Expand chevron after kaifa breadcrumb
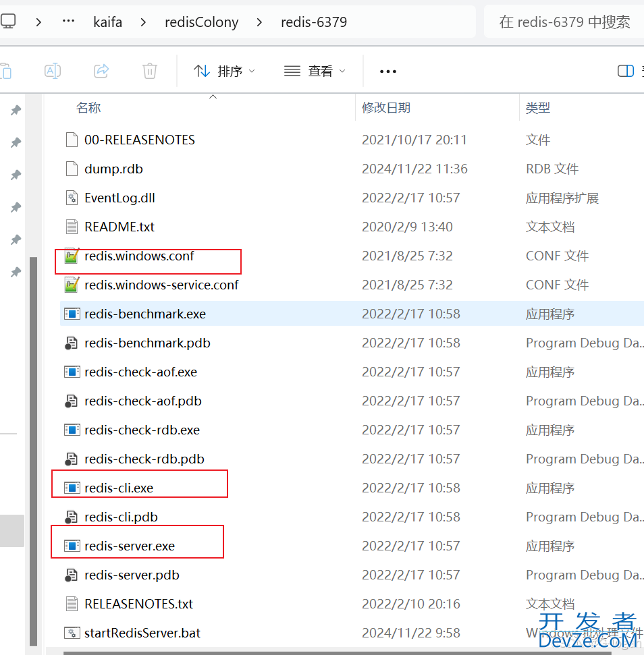This screenshot has width=644, height=655. tap(143, 22)
